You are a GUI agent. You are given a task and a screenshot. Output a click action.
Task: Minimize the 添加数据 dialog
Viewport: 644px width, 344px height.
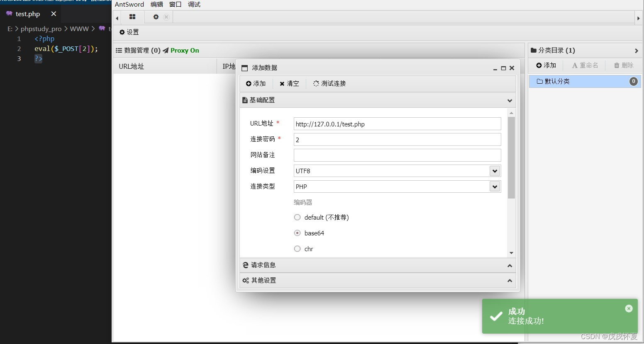[x=495, y=68]
